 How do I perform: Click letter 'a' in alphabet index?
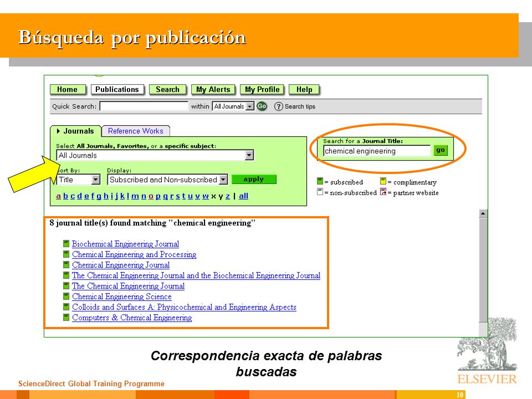pos(58,196)
